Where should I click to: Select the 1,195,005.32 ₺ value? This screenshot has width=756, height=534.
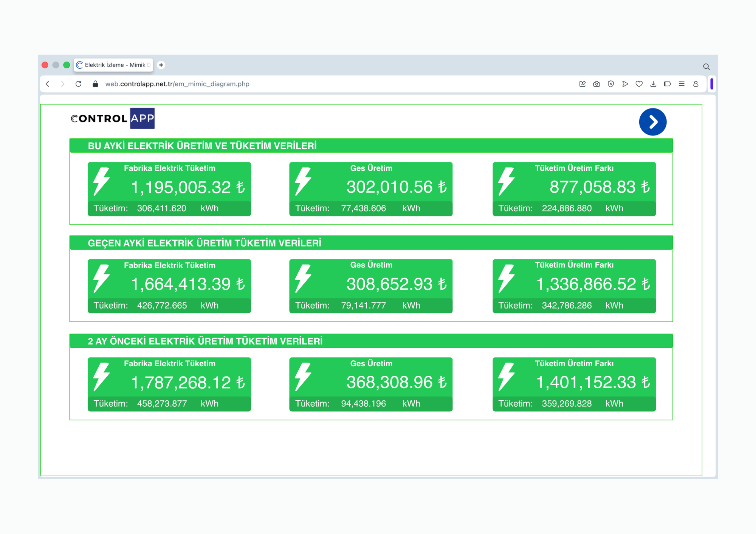pos(188,187)
